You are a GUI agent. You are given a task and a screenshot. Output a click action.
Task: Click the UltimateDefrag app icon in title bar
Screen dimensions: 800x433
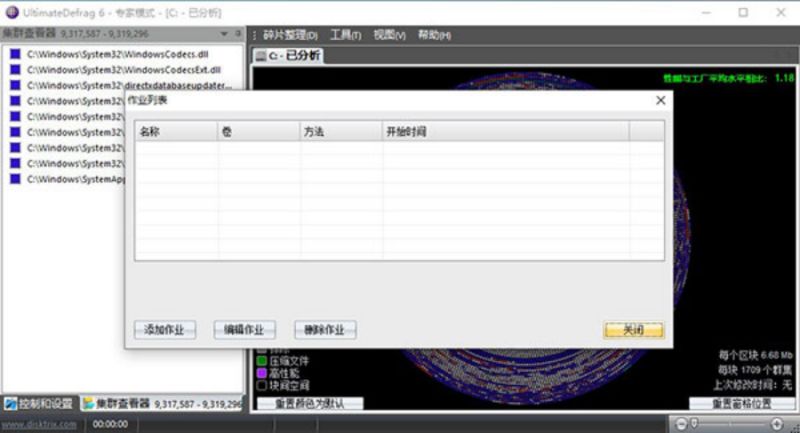tap(11, 12)
